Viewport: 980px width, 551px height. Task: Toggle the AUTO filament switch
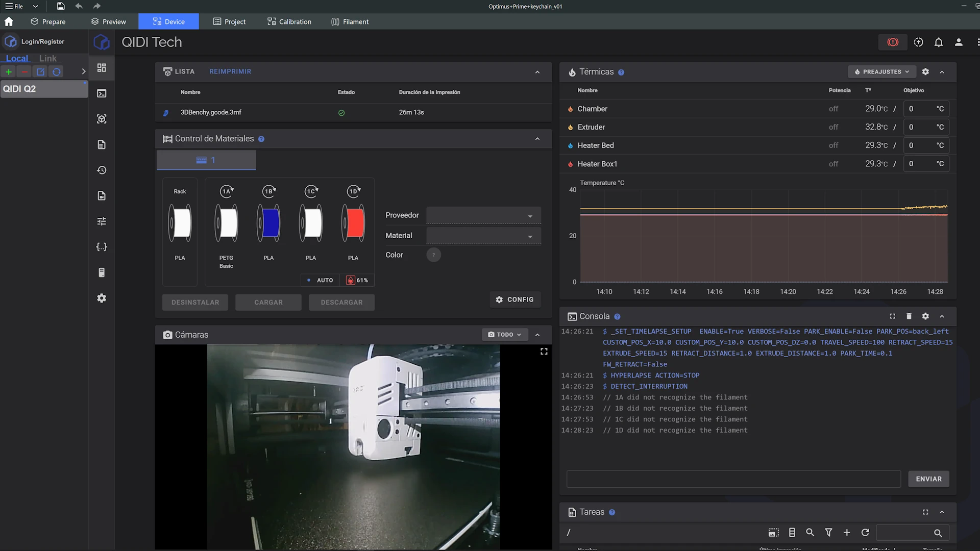tap(320, 280)
